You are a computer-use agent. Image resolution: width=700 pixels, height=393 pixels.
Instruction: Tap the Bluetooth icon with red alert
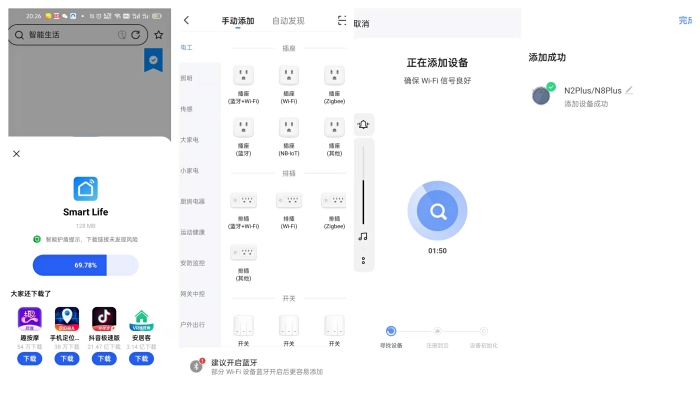pos(196,366)
